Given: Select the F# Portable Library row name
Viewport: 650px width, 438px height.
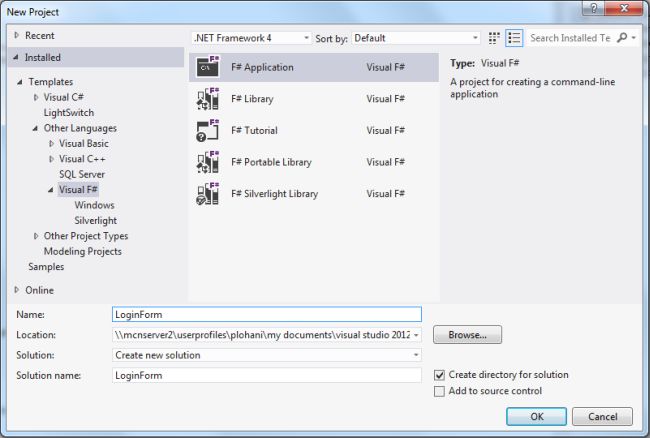Looking at the screenshot, I should click(271, 162).
